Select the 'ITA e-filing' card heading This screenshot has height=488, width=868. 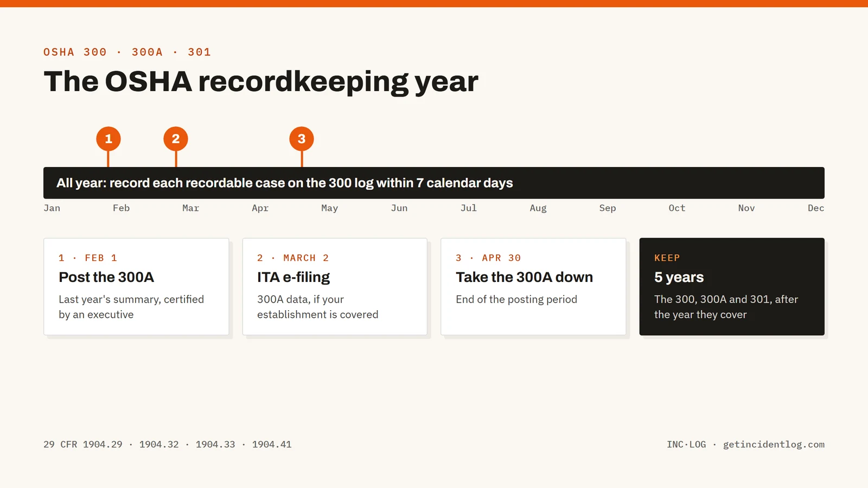(x=293, y=277)
